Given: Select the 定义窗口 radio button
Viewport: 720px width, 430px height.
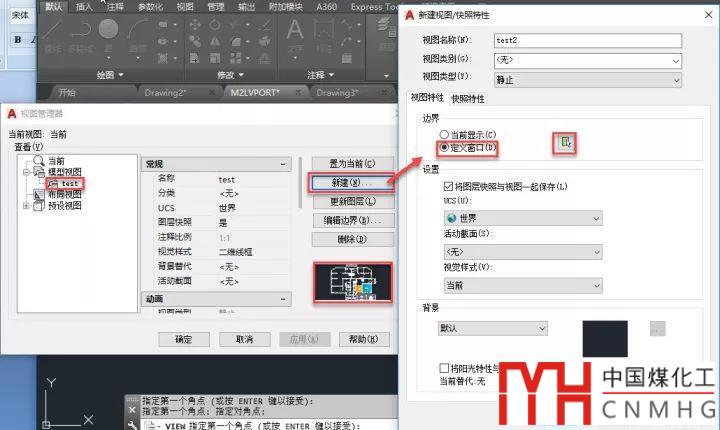Looking at the screenshot, I should 443,148.
